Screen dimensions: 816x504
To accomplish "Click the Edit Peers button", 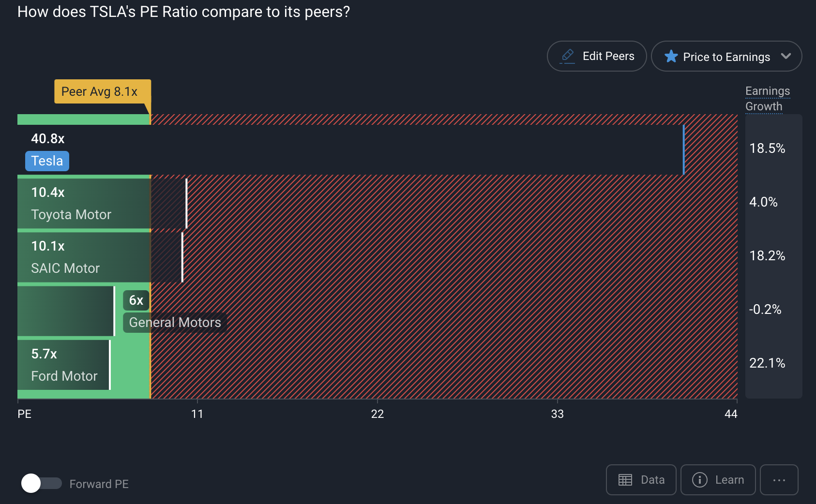I will click(x=597, y=56).
